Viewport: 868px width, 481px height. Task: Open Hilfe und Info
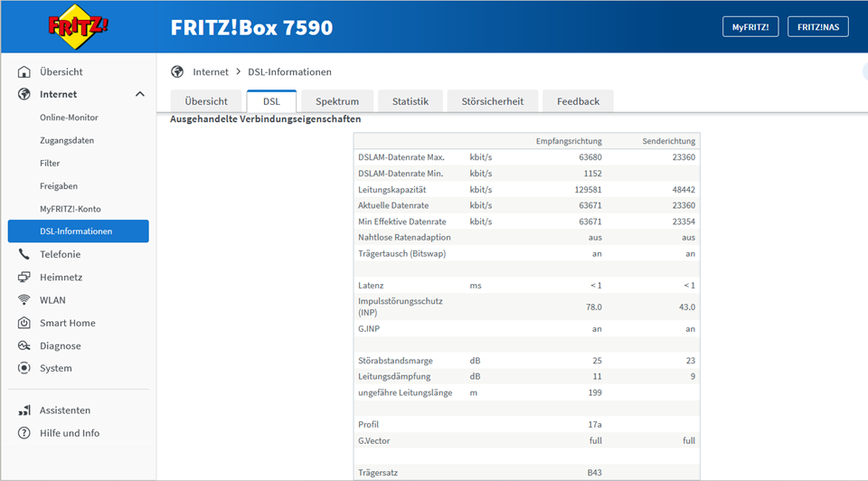70,433
